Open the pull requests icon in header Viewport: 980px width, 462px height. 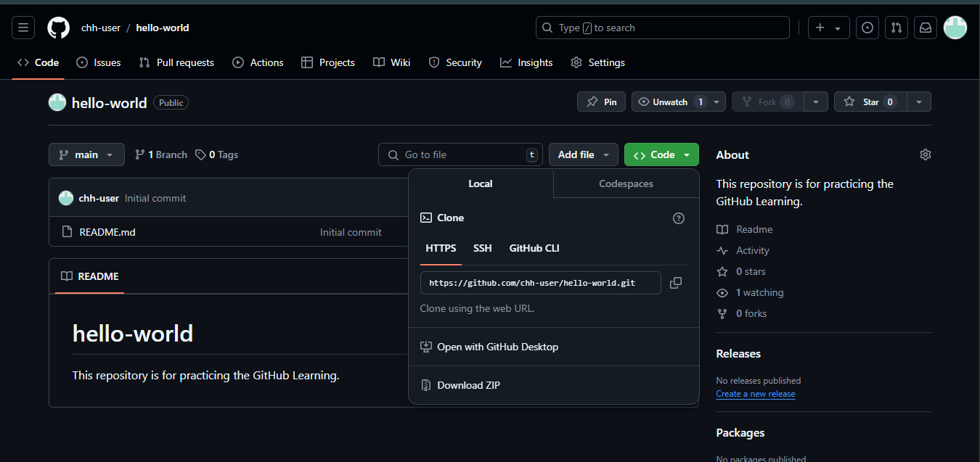coord(896,28)
